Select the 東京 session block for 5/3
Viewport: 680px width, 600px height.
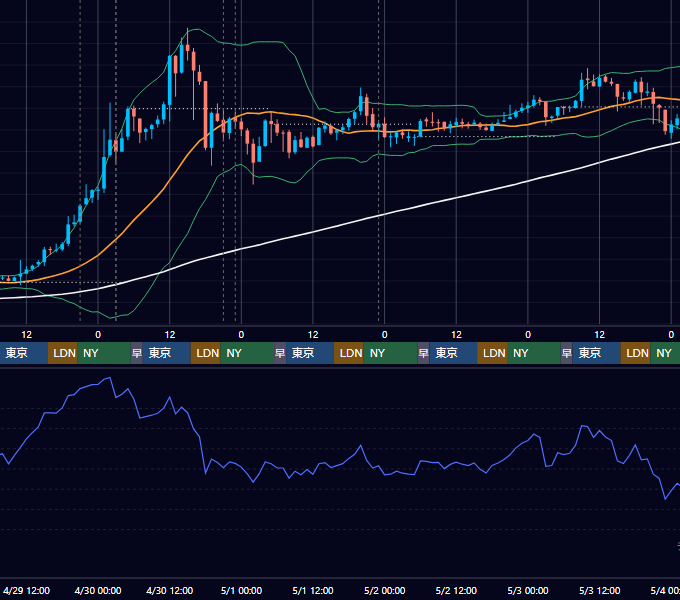596,353
